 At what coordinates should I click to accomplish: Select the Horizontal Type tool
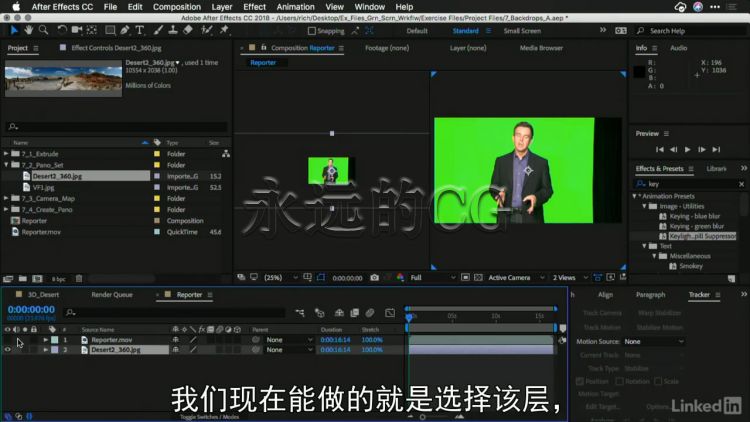[x=140, y=31]
